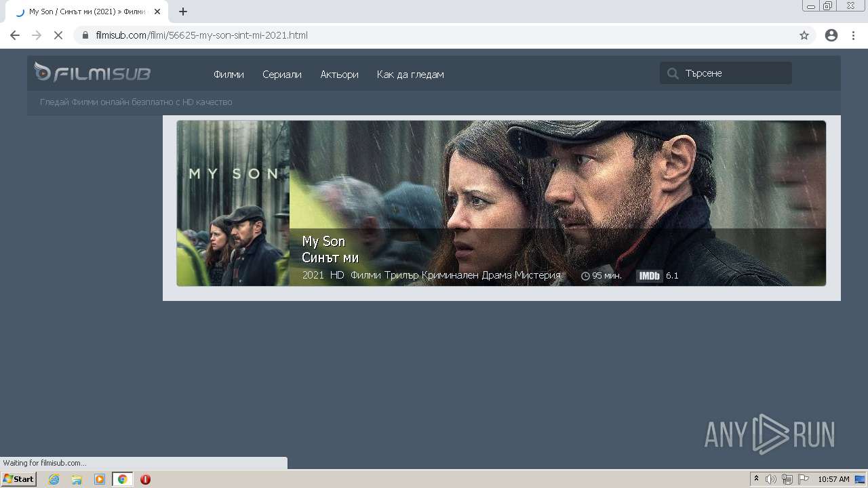Click the Синът ми title text
This screenshot has width=868, height=488.
(330, 258)
